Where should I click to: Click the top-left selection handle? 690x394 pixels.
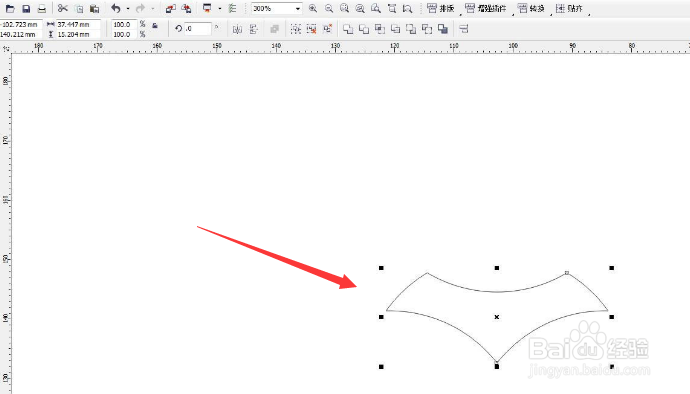point(381,268)
